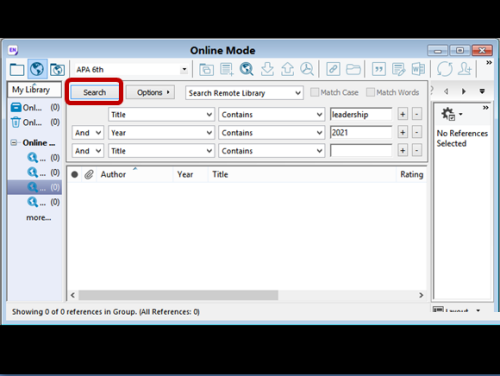Click the Search button
This screenshot has height=376, width=500.
95,92
